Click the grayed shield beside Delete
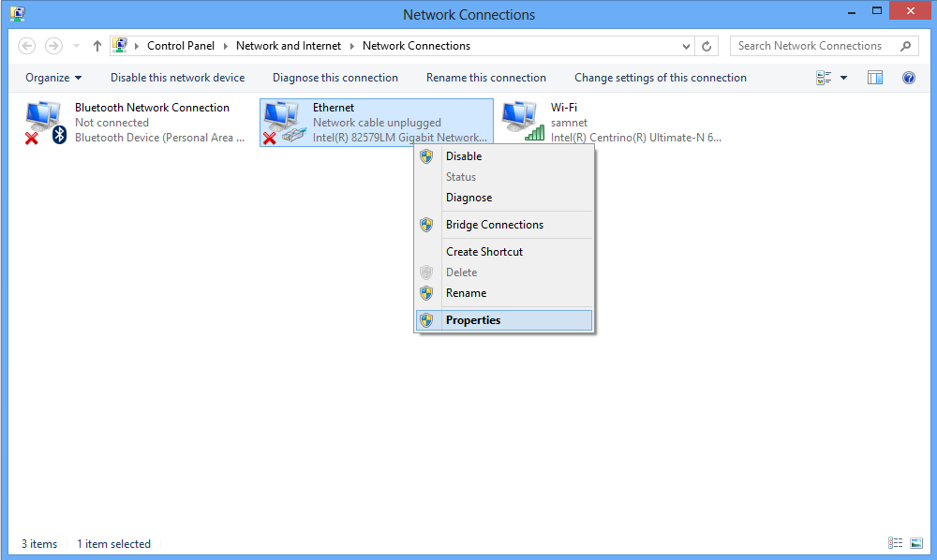937x560 pixels. 426,273
